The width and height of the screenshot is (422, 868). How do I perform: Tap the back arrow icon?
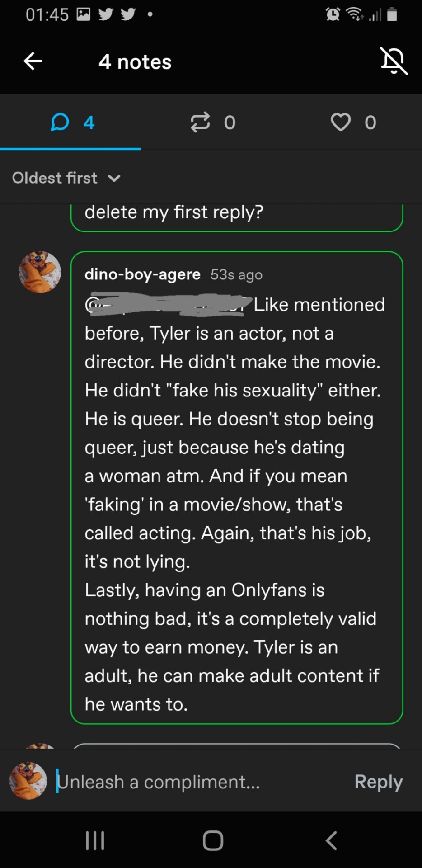coord(33,61)
